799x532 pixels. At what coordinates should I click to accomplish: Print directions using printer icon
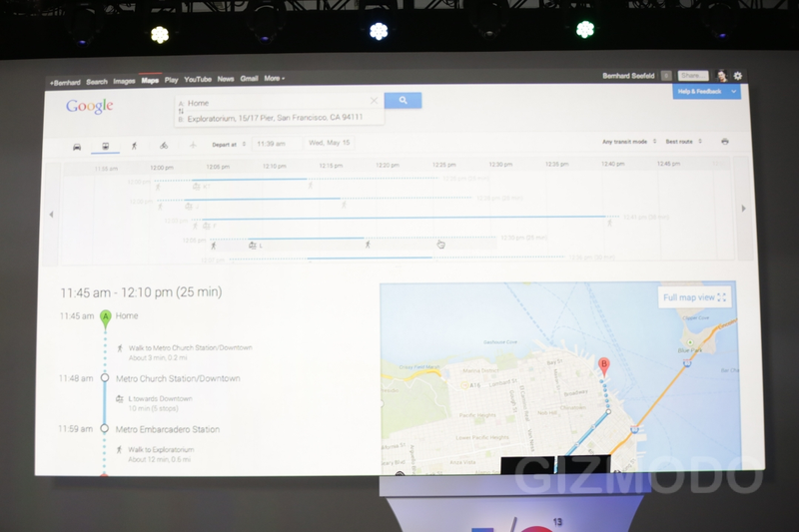coord(725,141)
